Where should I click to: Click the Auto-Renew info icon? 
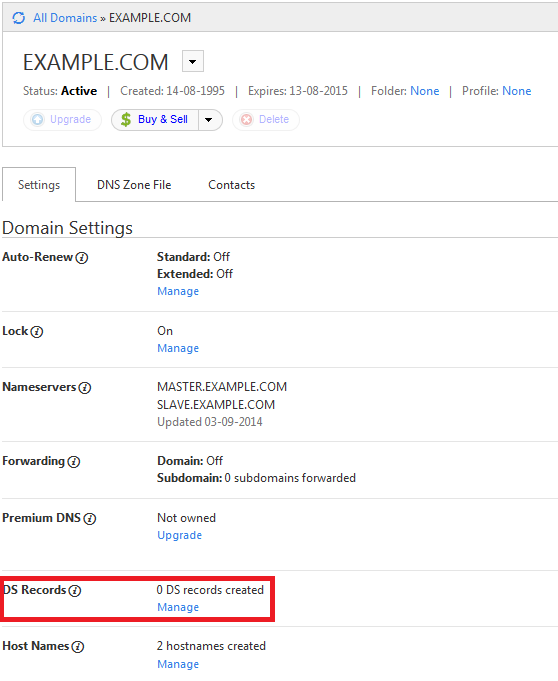(x=82, y=258)
